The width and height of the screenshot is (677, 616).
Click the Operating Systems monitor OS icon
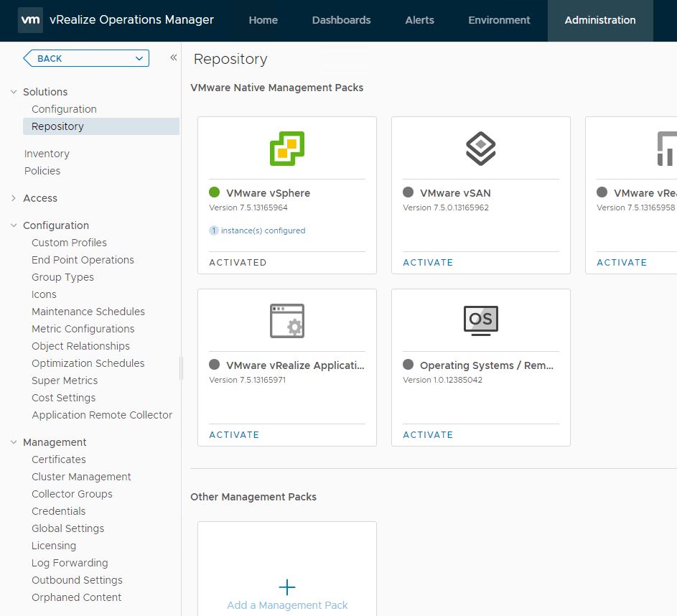(480, 319)
